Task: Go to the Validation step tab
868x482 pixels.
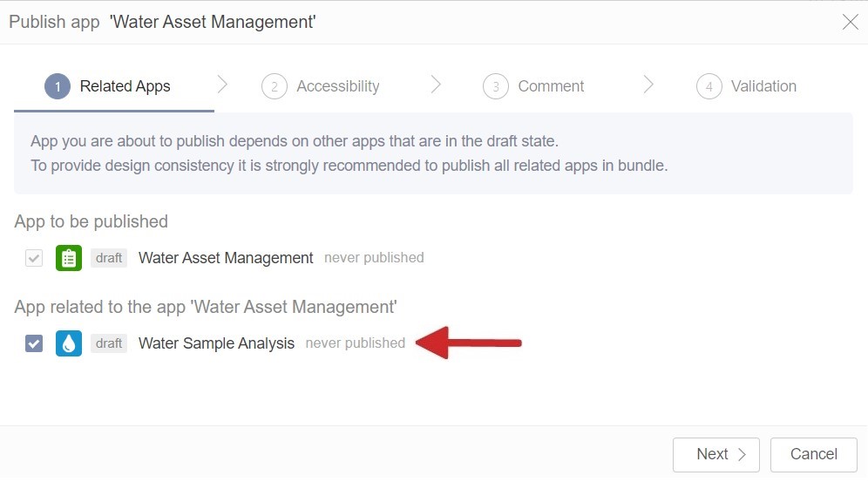Action: point(763,86)
